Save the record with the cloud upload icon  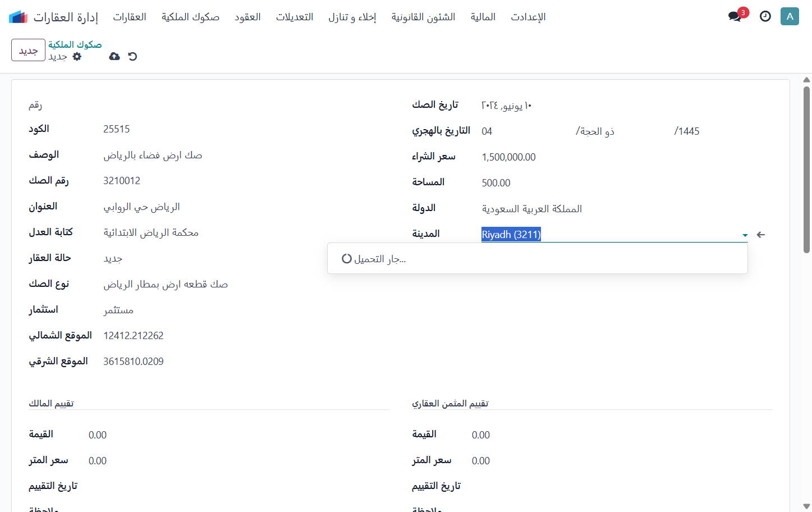coord(114,56)
